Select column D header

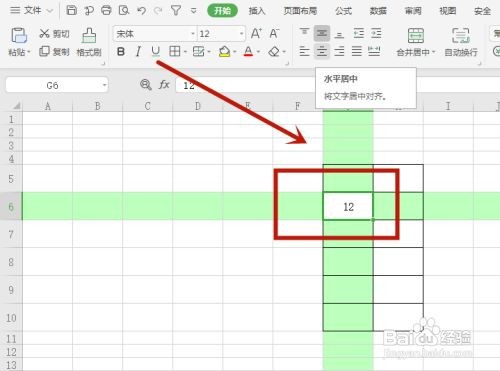click(198, 106)
